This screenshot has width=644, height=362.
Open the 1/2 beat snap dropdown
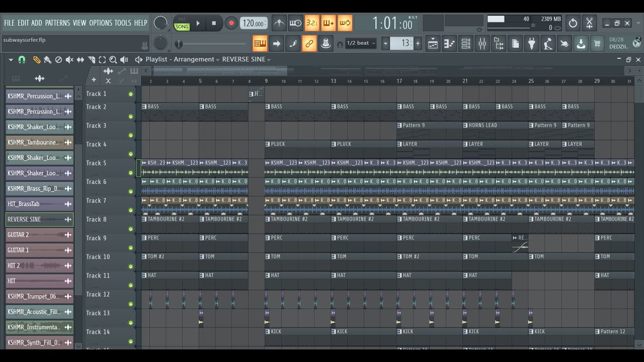(361, 43)
